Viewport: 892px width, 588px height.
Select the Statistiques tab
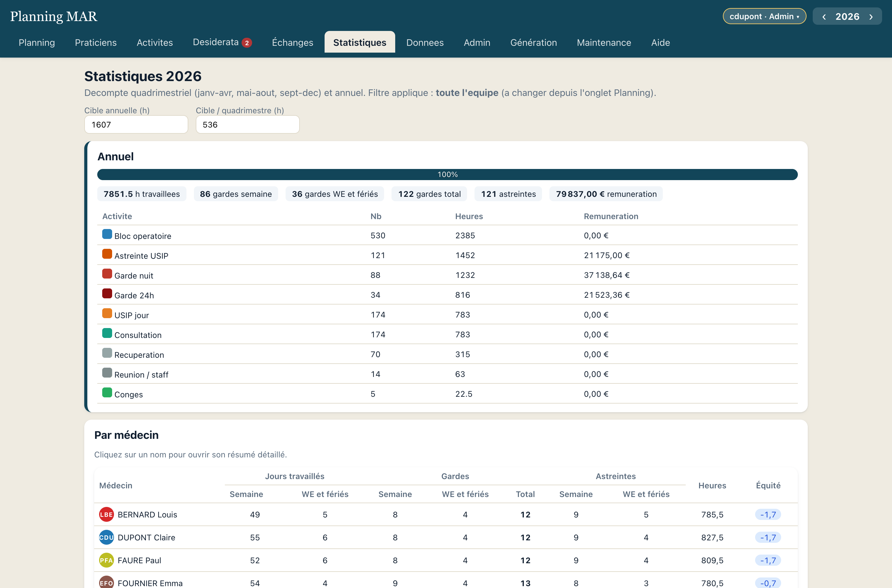360,42
